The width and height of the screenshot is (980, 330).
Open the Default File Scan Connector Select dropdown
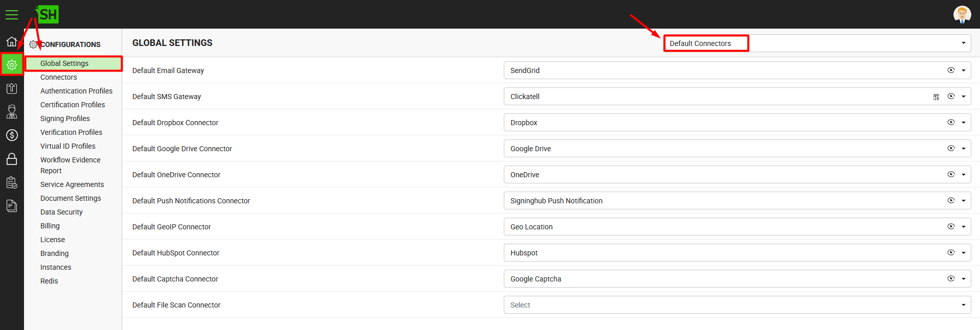point(737,305)
